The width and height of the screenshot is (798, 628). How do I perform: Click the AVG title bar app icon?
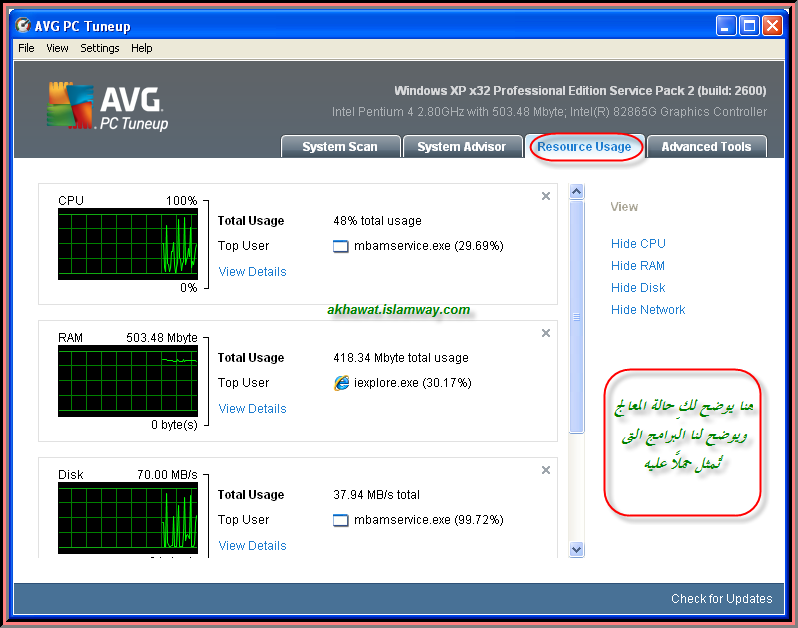[22, 25]
